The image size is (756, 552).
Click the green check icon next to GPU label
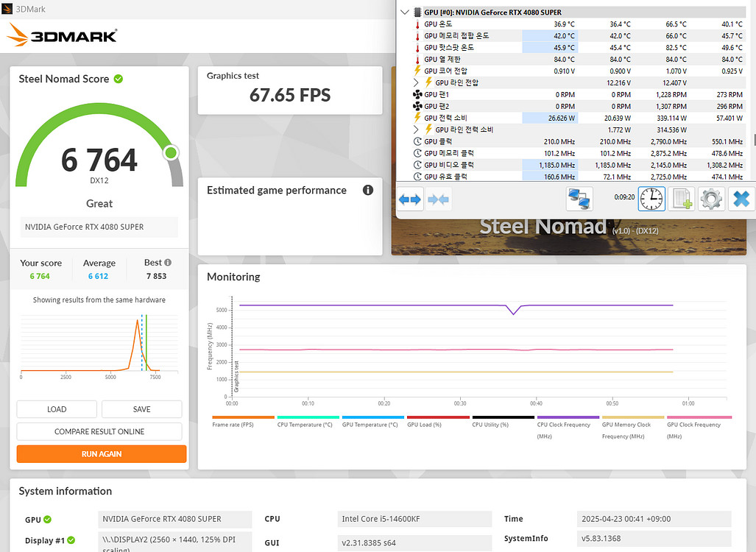coord(47,519)
